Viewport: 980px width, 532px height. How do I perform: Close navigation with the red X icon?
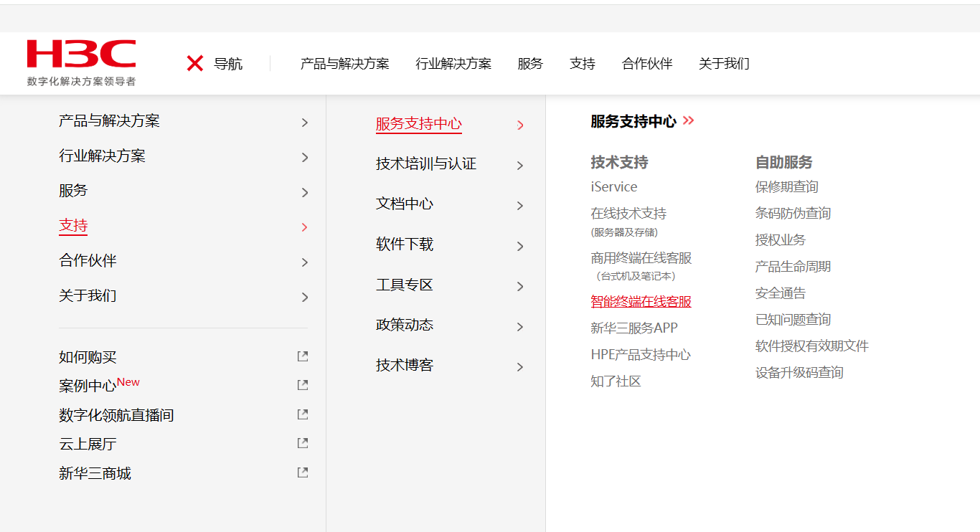[194, 64]
